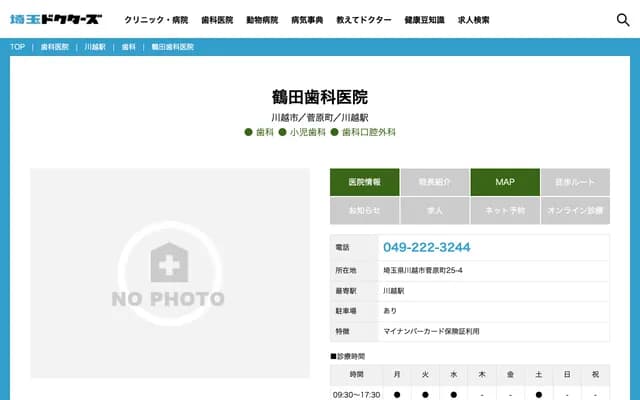Click the 特徴 row label
The height and width of the screenshot is (400, 640).
coord(342,331)
